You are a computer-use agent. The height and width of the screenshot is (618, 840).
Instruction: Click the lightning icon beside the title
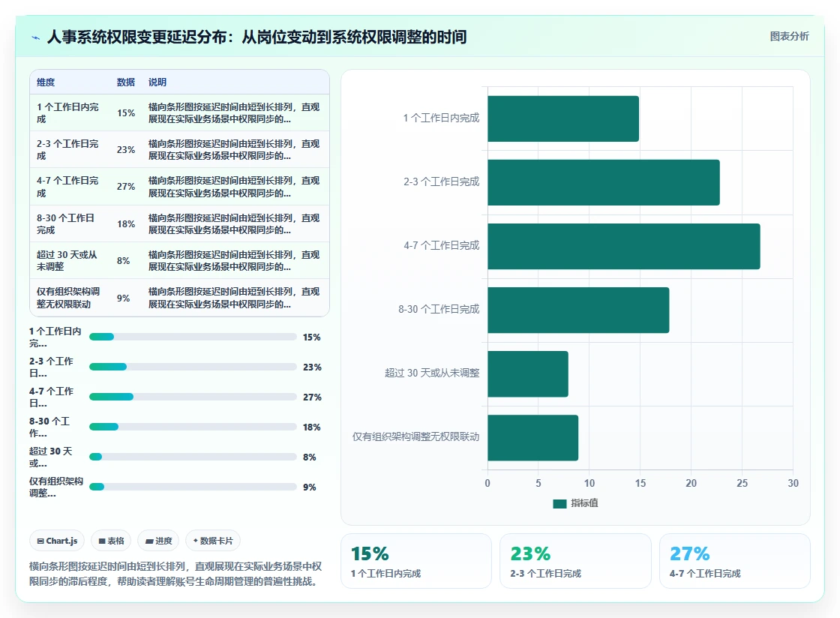point(36,37)
